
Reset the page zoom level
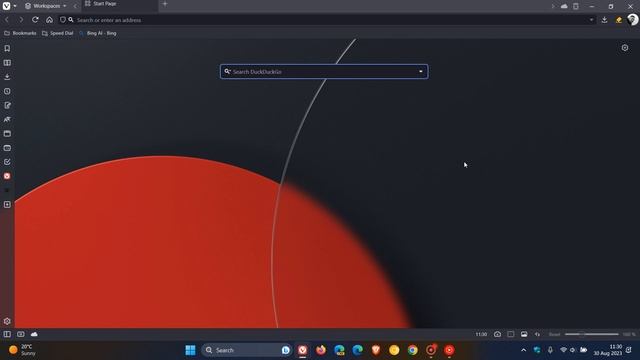[554, 334]
